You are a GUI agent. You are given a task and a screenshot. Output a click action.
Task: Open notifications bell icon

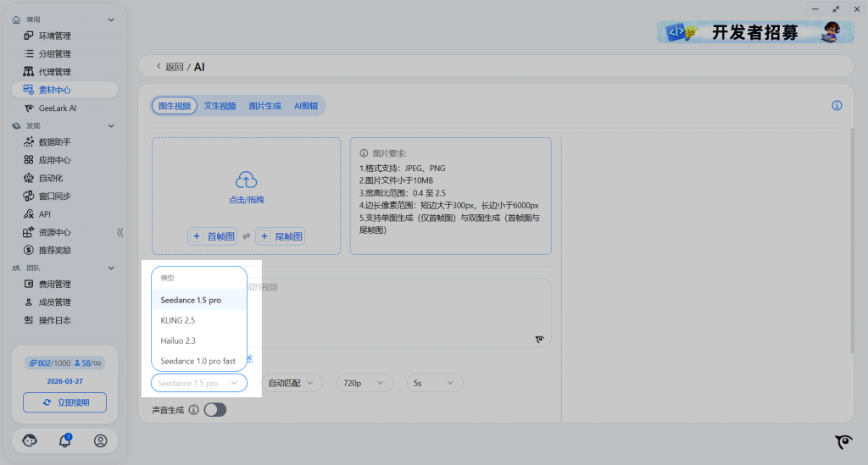click(x=65, y=440)
